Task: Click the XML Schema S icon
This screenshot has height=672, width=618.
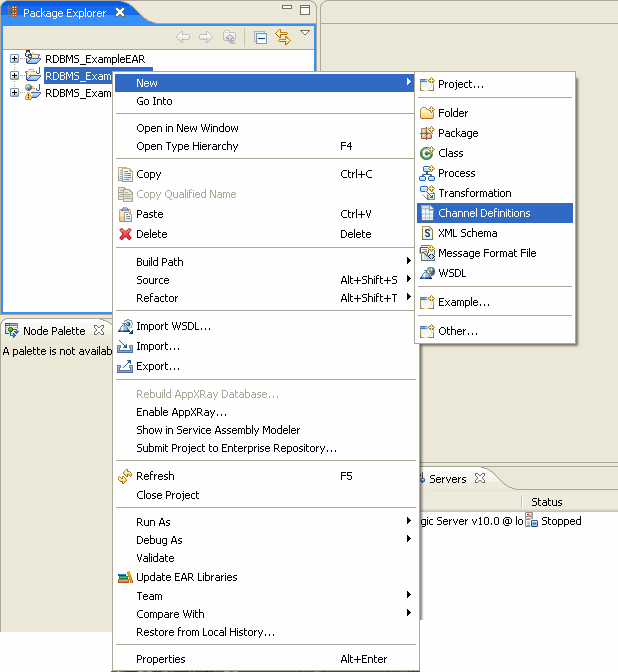Action: coord(427,233)
